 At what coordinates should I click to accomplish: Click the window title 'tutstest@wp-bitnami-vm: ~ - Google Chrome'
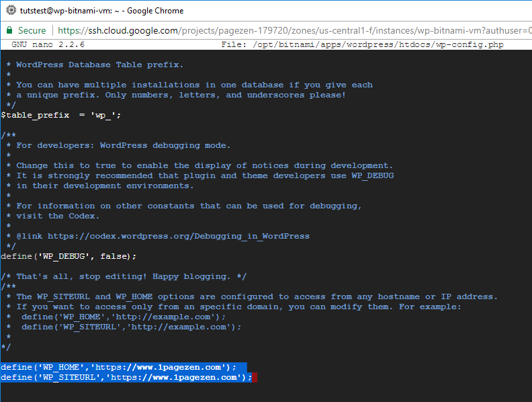(x=101, y=11)
